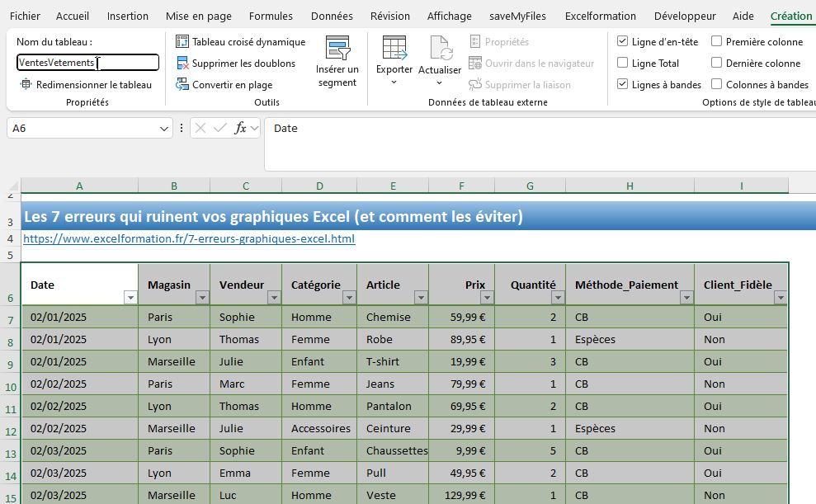Insert a pivot table via Tableau croisé dynamique

click(243, 40)
